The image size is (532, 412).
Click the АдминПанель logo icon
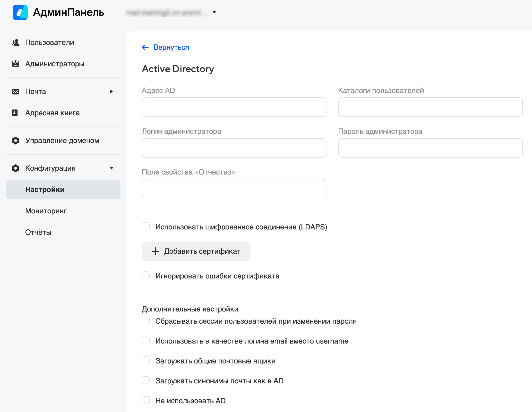20,12
